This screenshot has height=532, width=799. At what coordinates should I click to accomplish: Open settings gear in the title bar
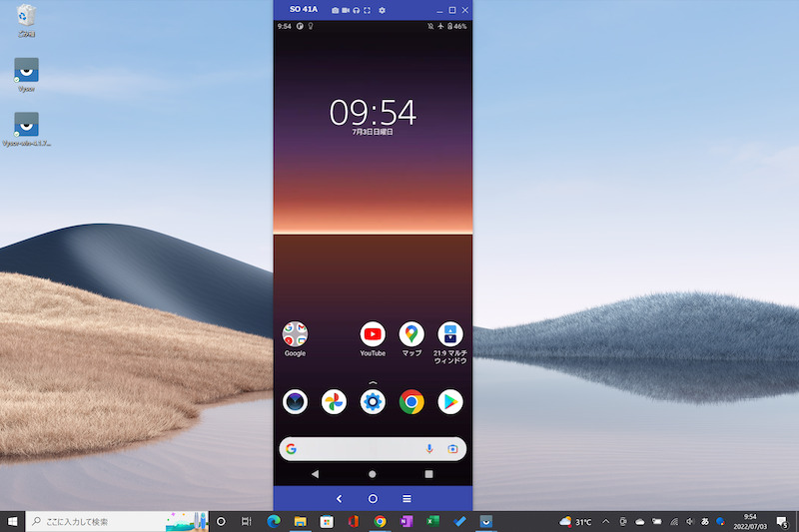[x=382, y=10]
